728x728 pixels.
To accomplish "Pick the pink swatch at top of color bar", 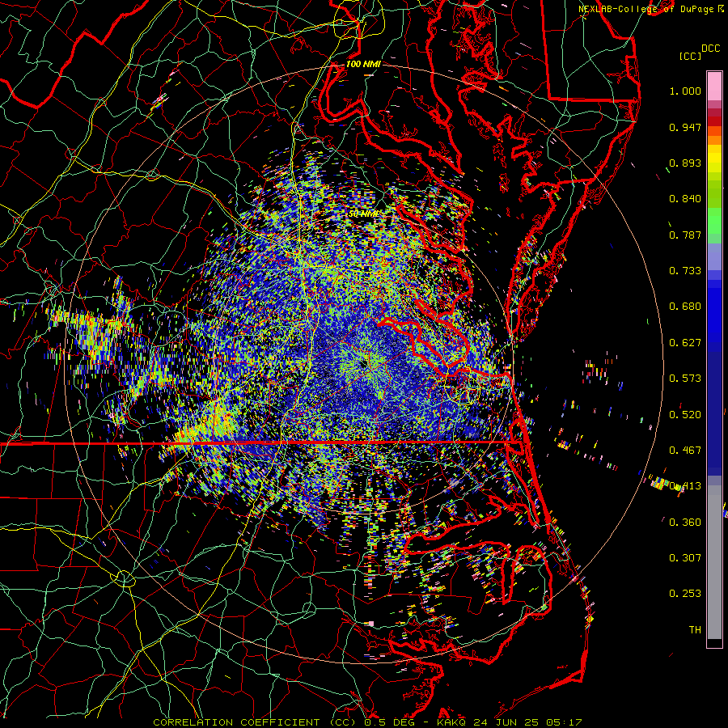I will pos(714,86).
